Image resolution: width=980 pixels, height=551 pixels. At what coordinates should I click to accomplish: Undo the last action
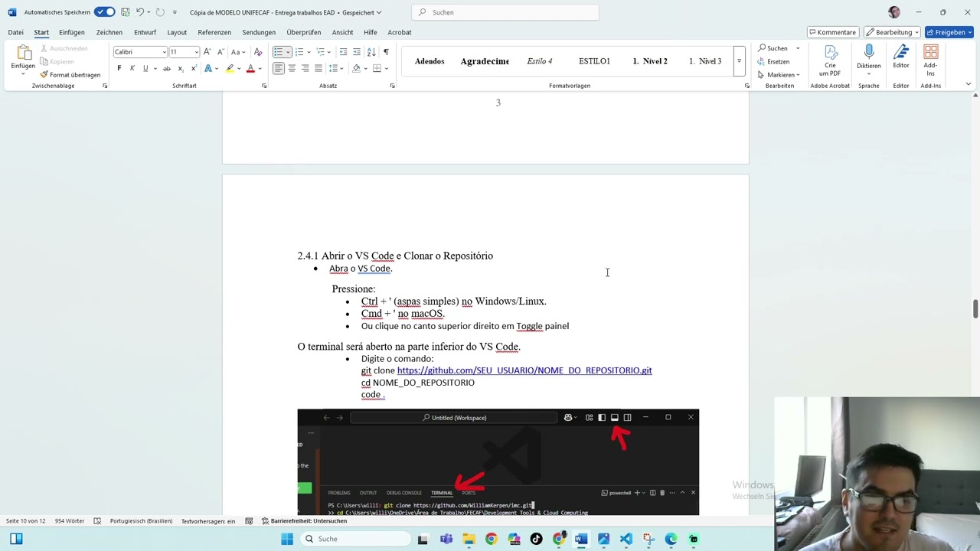(140, 12)
